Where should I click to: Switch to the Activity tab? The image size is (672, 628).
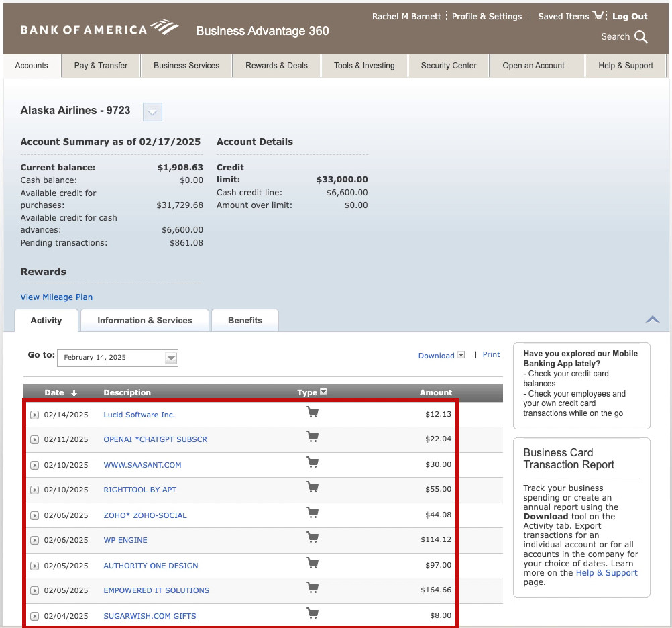[x=46, y=320]
